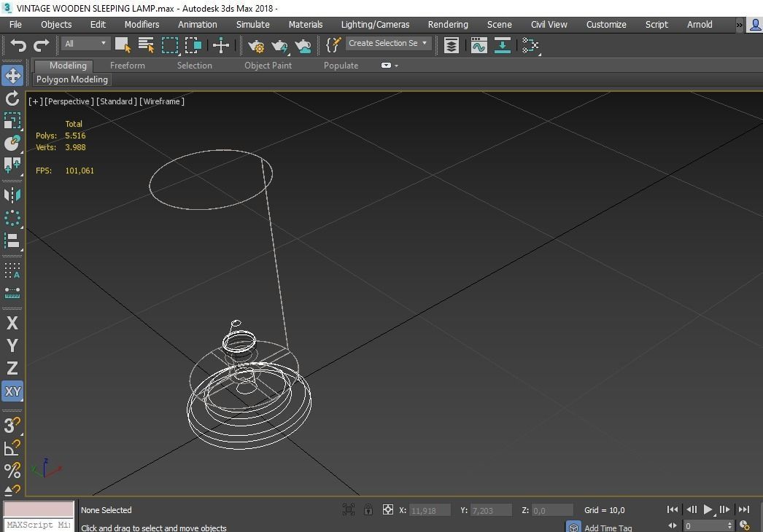Screen dimensions: 763x532
Task: Toggle the 3D Snaps button
Action: 12,426
